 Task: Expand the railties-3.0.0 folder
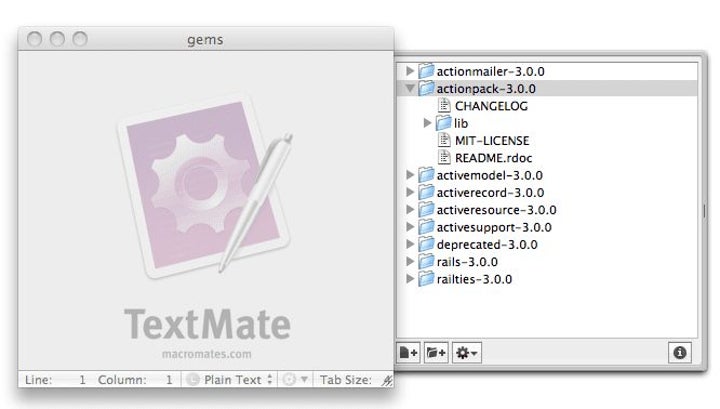(409, 279)
